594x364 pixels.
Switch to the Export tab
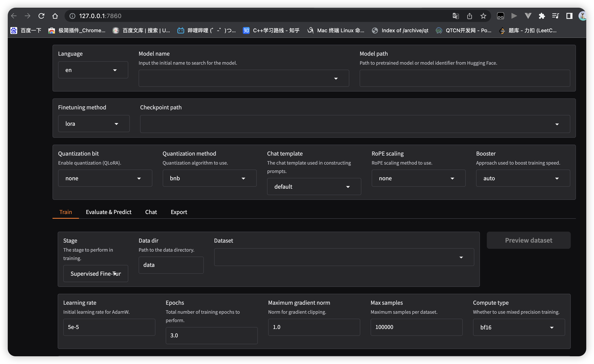click(179, 212)
